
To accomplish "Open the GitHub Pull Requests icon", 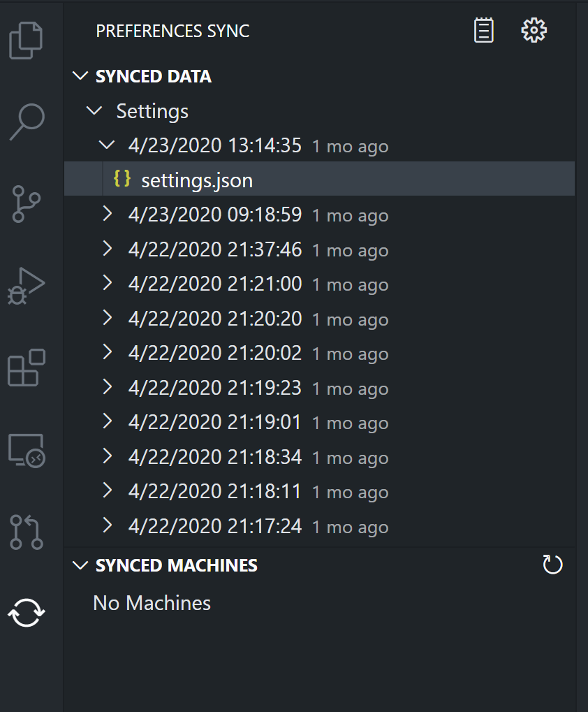I will pyautogui.click(x=26, y=532).
